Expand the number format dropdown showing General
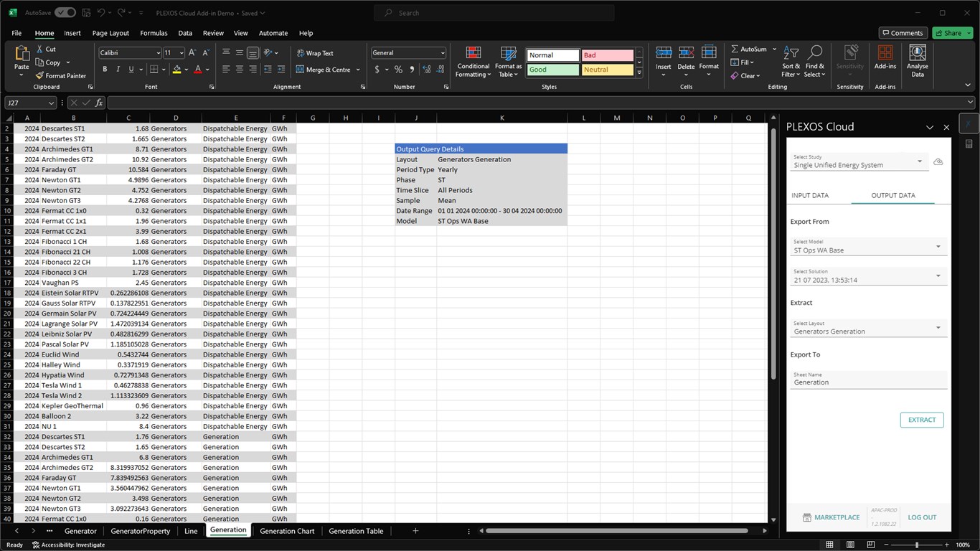 [443, 53]
